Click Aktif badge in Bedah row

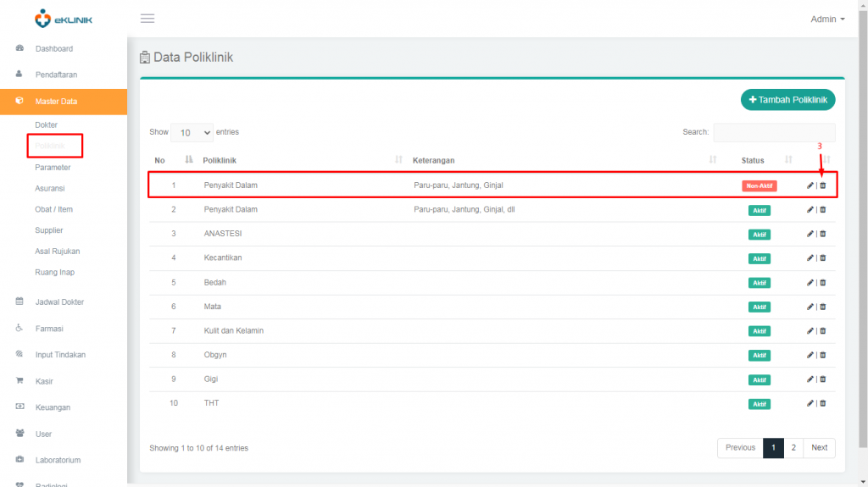[759, 283]
